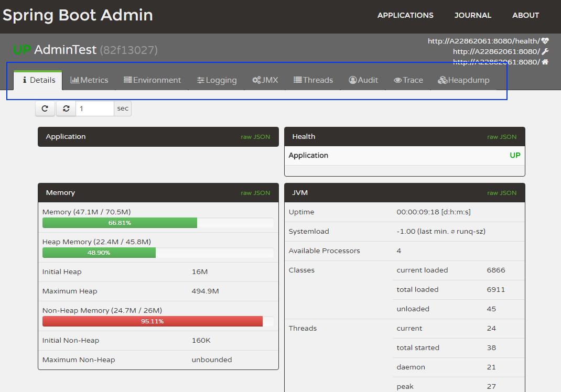Click the unloaded classes value 45
This screenshot has width=561, height=392.
pyautogui.click(x=491, y=309)
